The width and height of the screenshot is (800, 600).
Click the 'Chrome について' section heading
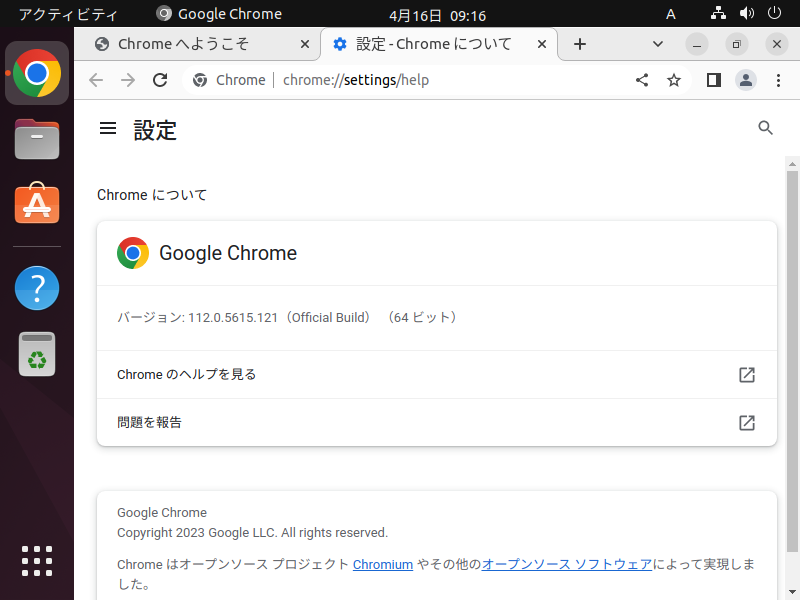(x=152, y=195)
